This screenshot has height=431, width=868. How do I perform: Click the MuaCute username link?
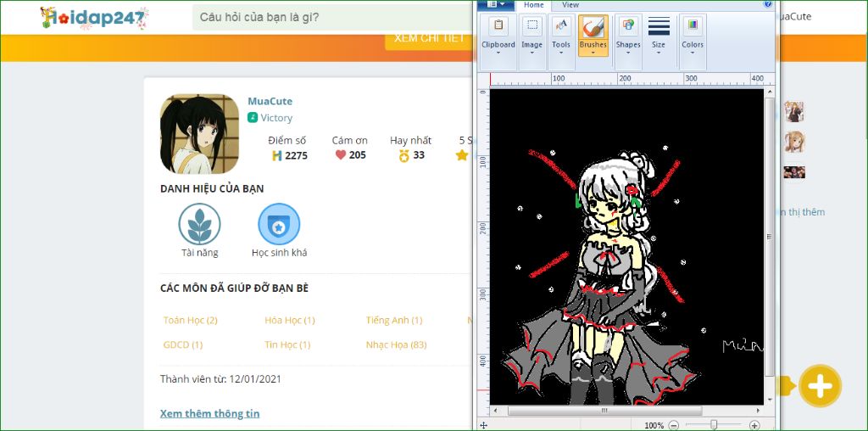click(270, 101)
